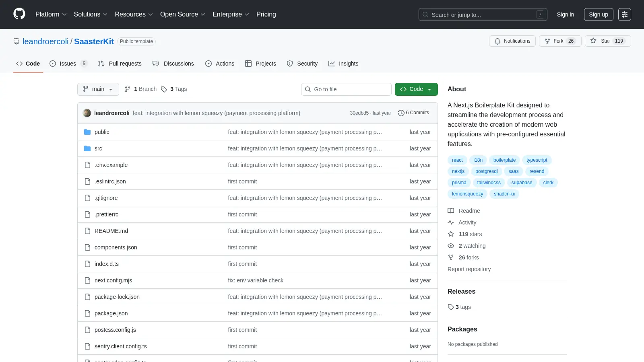Click the next.config.mjs file icon
Image resolution: width=644 pixels, height=362 pixels.
tap(87, 280)
